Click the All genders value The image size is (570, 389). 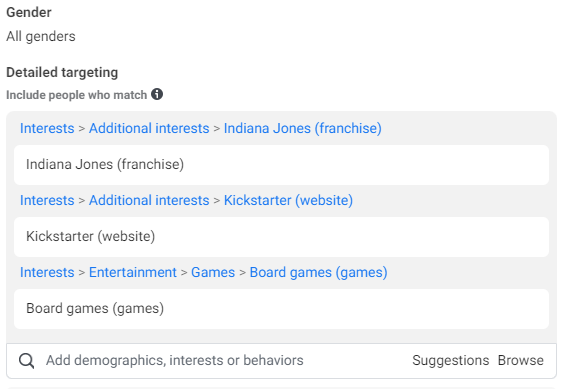(x=41, y=36)
